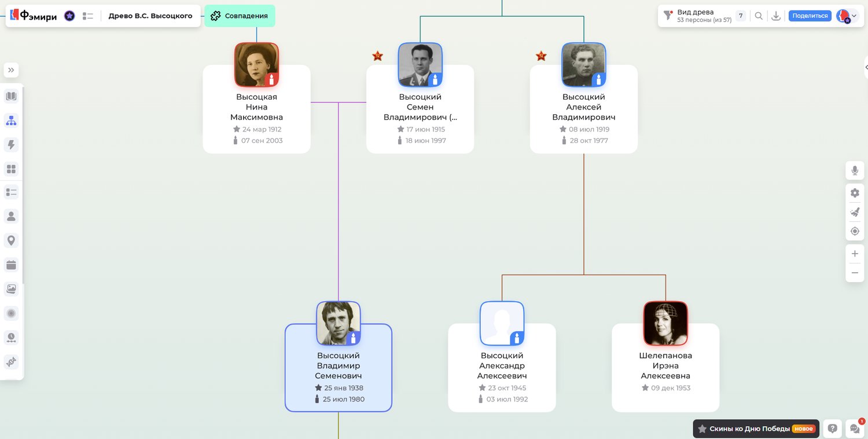Expand the right side panel arrow

[866, 67]
